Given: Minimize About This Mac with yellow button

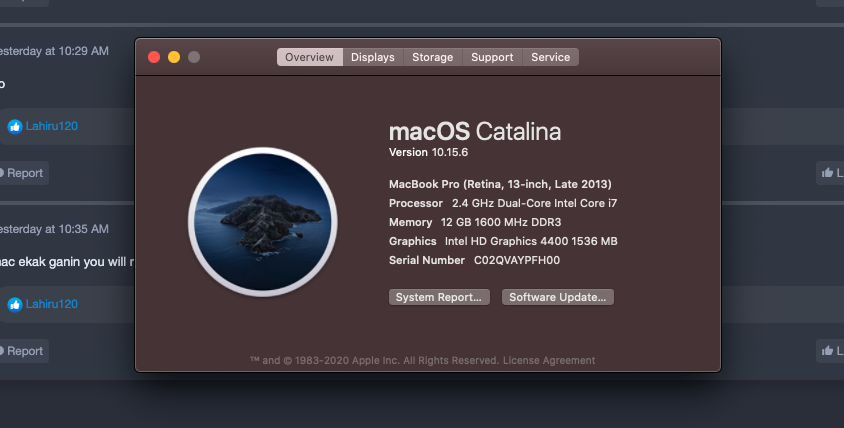Looking at the screenshot, I should coord(174,57).
